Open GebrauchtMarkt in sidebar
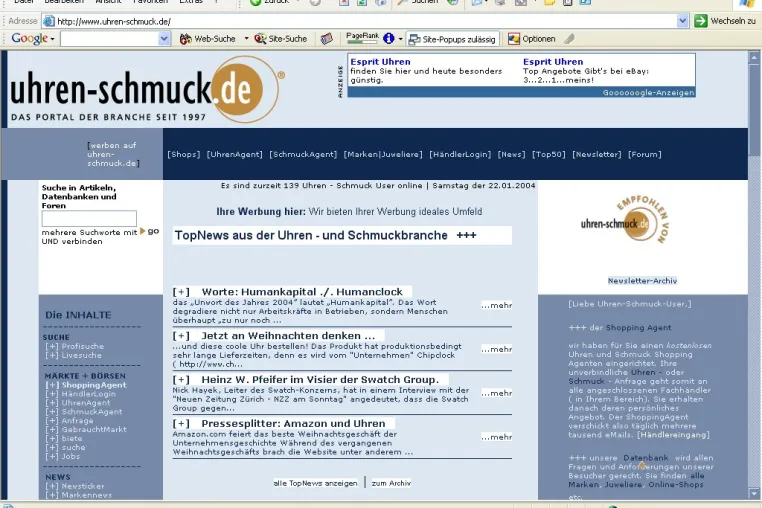The width and height of the screenshot is (762, 508). 94,430
